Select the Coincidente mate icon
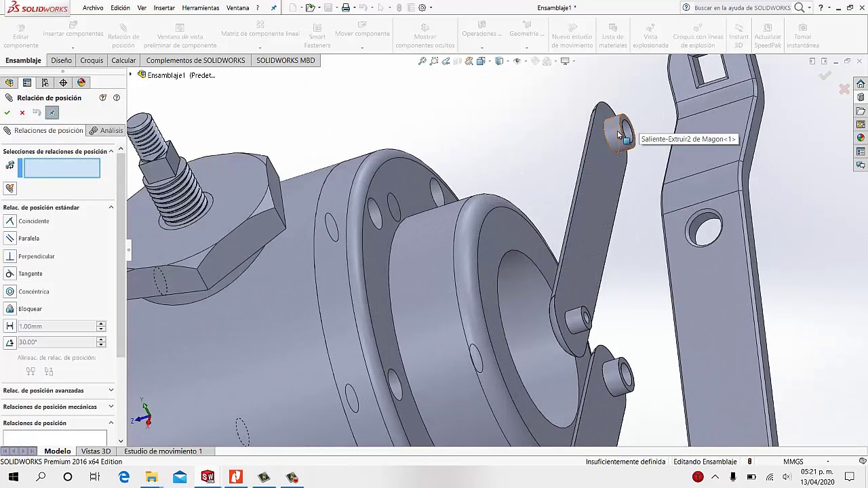This screenshot has width=868, height=488. tap(9, 221)
